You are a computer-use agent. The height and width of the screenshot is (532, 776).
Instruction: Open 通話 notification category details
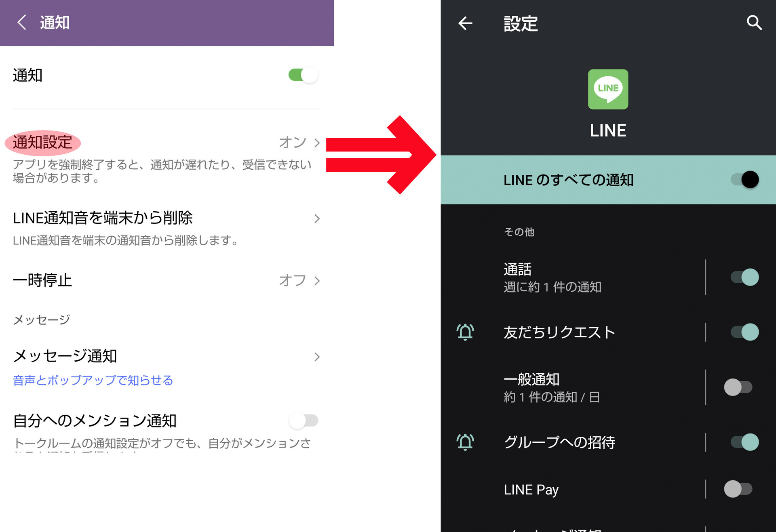(x=573, y=277)
